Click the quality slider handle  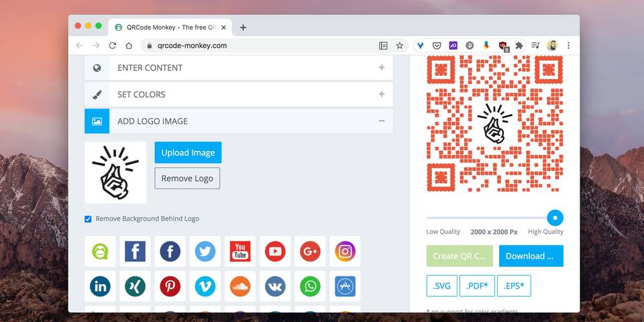click(555, 217)
